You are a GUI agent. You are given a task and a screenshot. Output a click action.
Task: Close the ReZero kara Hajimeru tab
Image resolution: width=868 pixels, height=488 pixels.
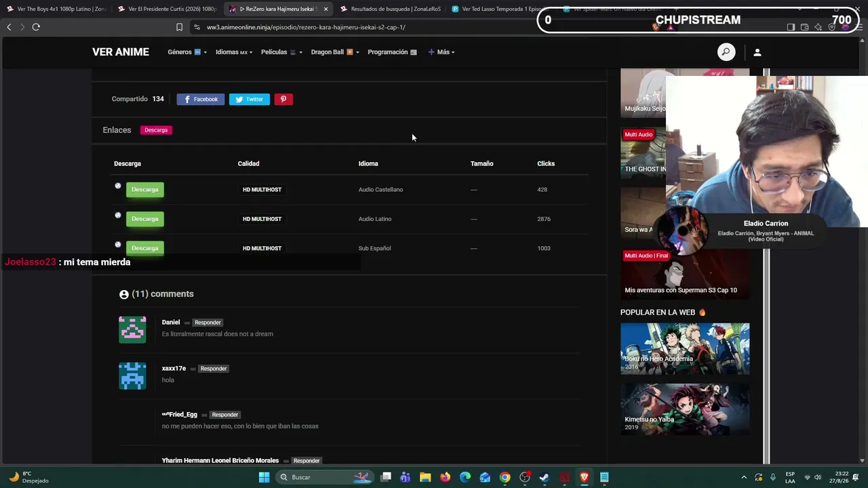click(326, 9)
